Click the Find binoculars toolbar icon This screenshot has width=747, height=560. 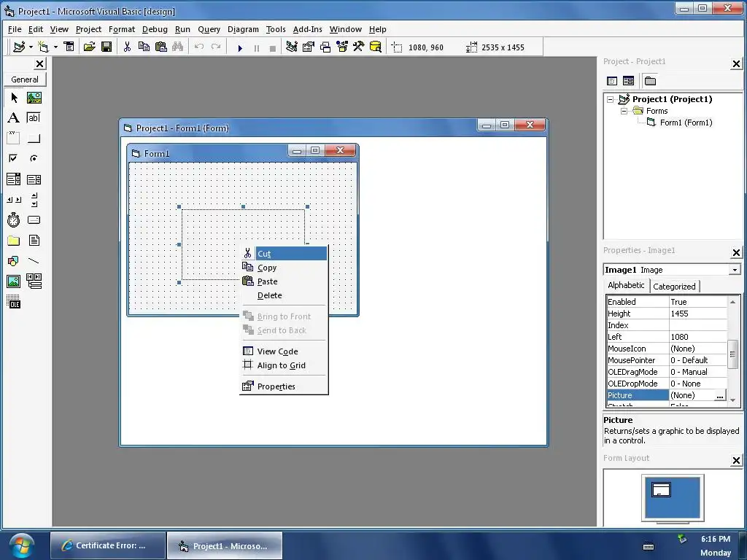[178, 47]
